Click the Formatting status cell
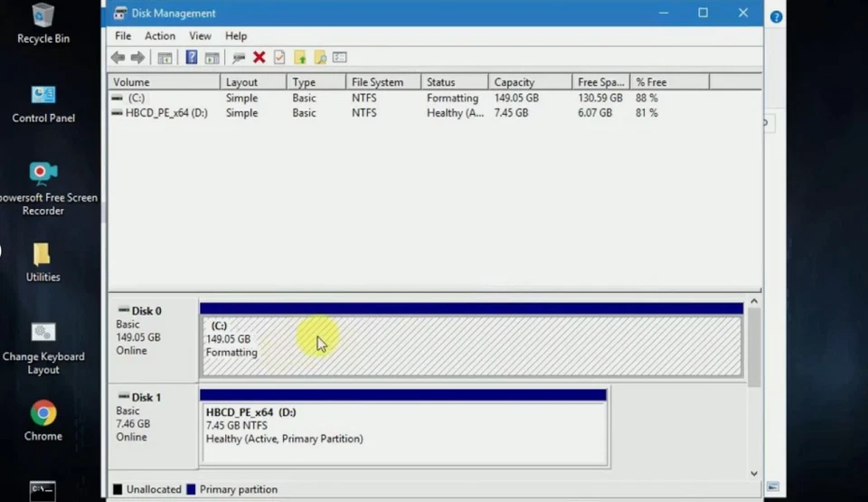This screenshot has width=868, height=502. (452, 98)
